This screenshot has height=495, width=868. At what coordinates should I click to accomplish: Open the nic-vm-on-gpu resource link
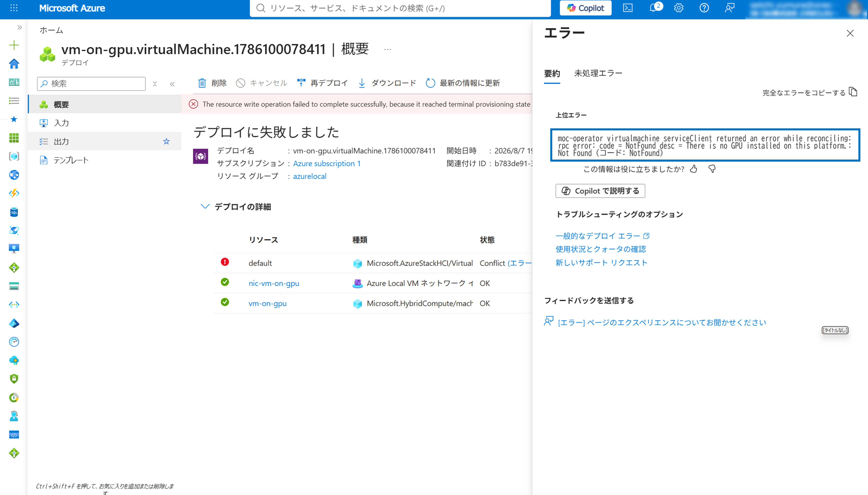pyautogui.click(x=274, y=283)
